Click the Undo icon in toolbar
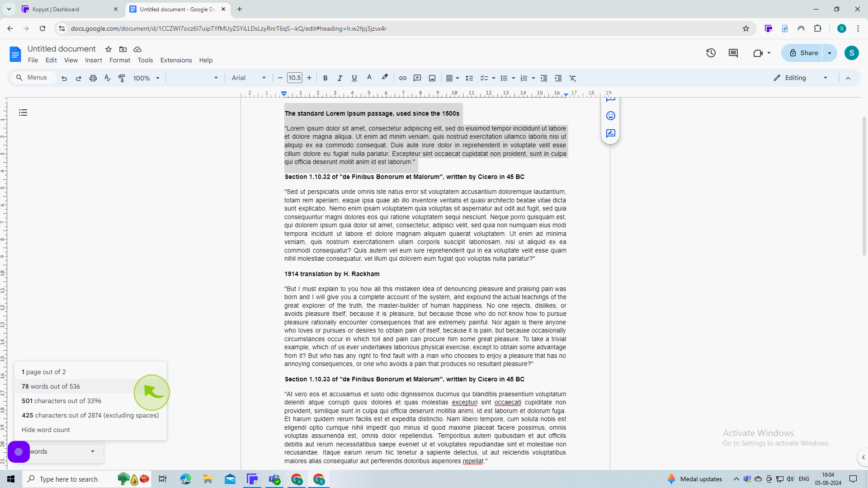 tap(64, 78)
